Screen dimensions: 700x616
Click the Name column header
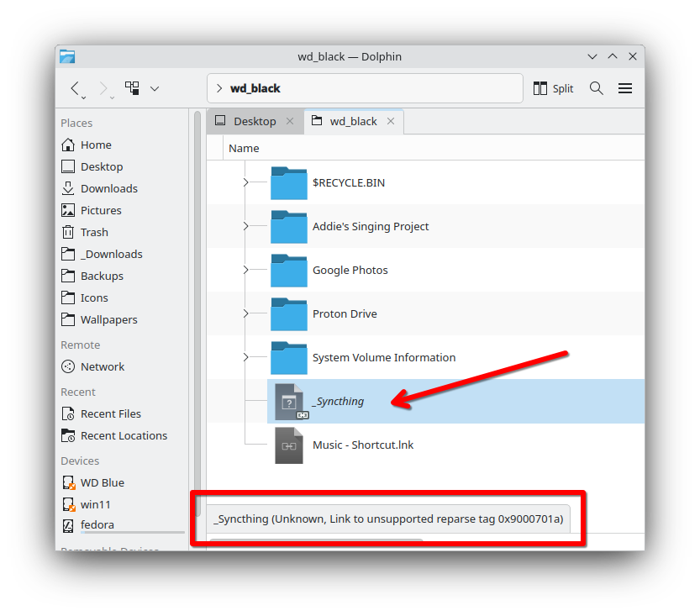(x=244, y=148)
